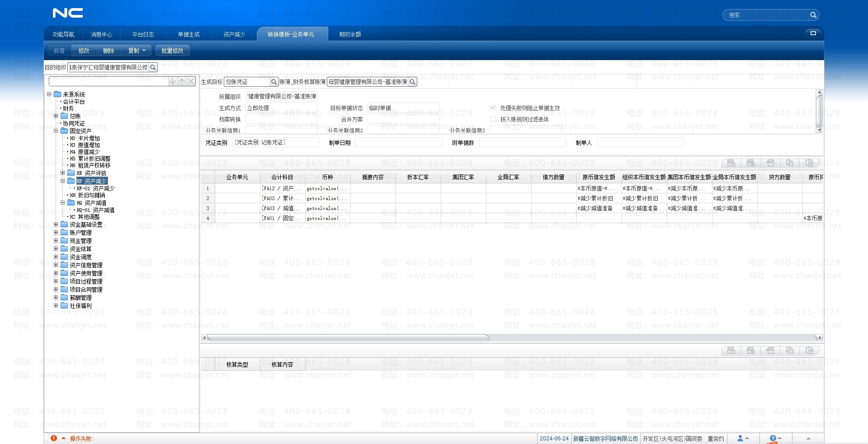Click the 删除 button
The height and width of the screenshot is (444, 868).
coord(108,51)
